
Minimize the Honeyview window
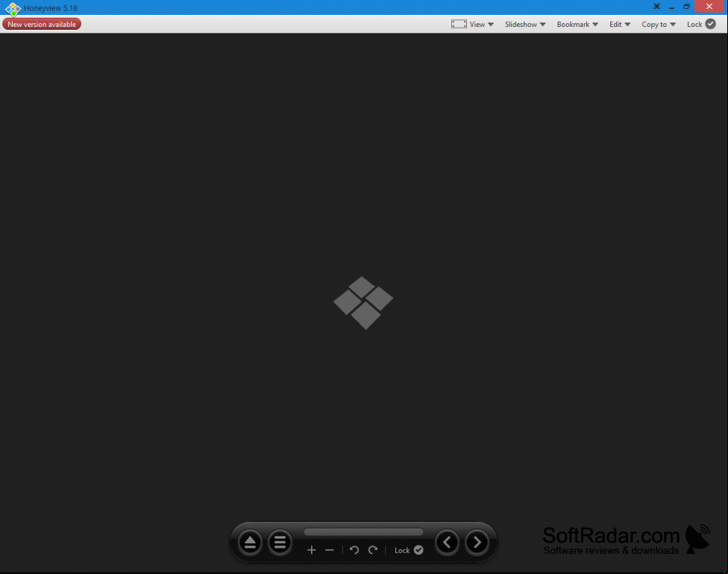pyautogui.click(x=671, y=7)
